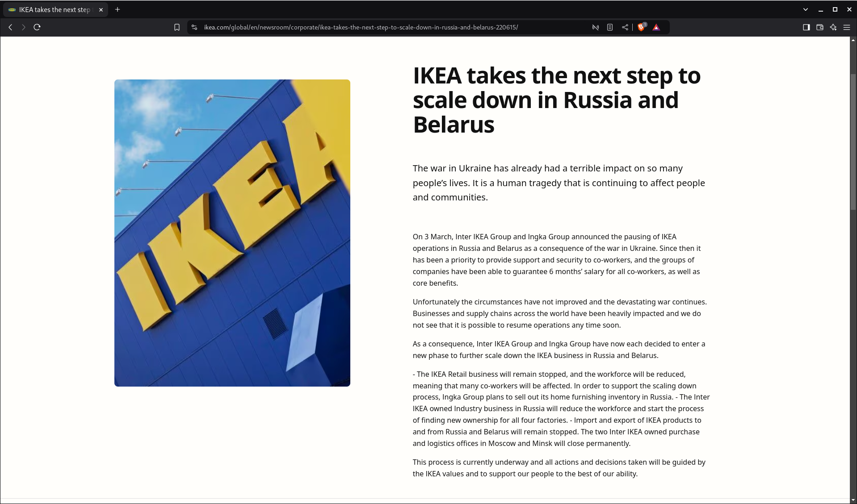
Task: Maximize or restore the browser window
Action: tap(835, 9)
